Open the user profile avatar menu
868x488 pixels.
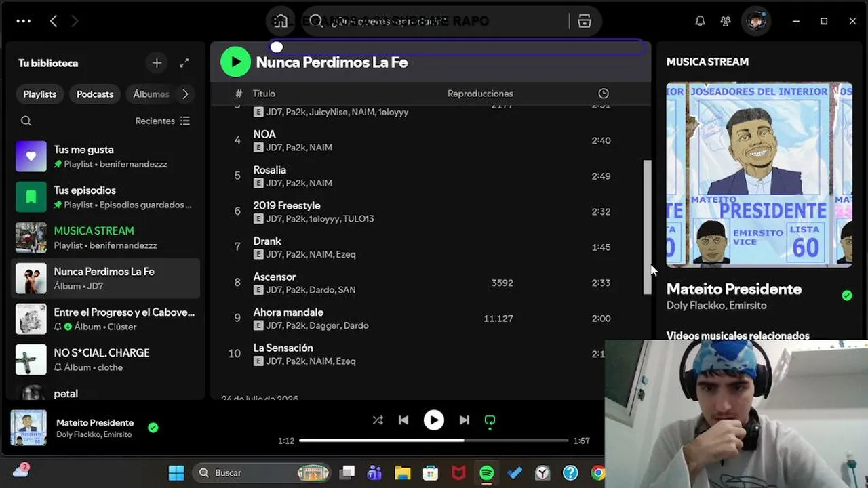coord(755,21)
